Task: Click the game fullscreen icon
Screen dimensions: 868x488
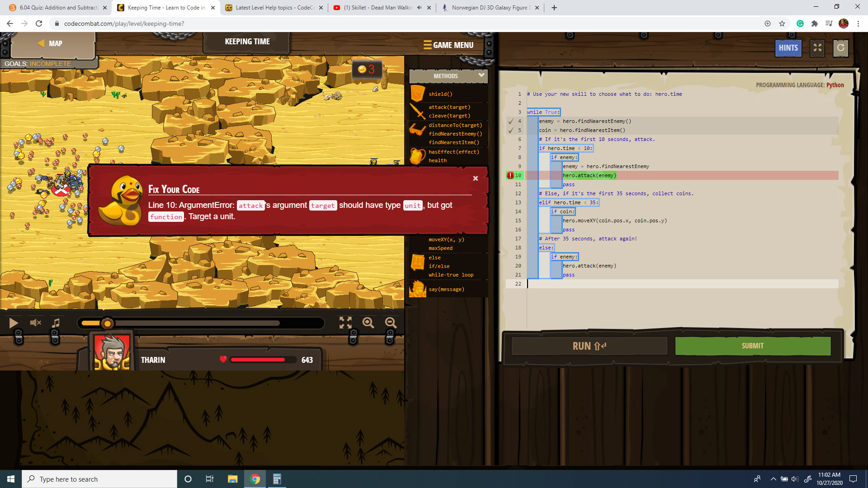Action: click(x=345, y=323)
